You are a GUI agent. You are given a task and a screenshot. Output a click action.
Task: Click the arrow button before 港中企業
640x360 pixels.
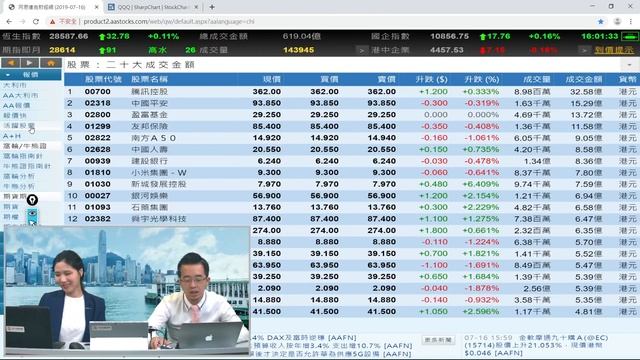(361, 50)
